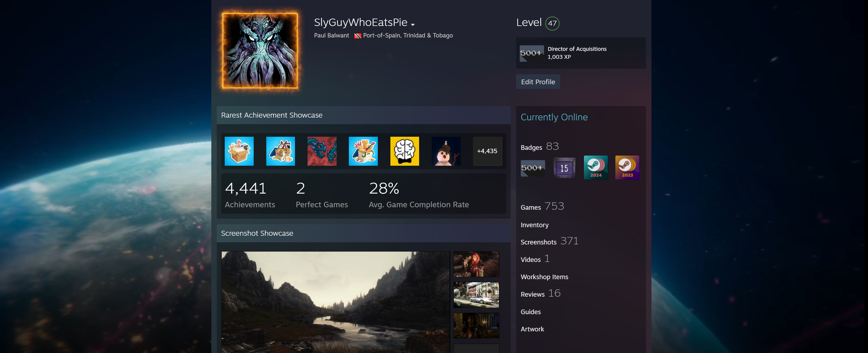Open the cat-with-boat box achievement icon
The width and height of the screenshot is (868, 353).
pyautogui.click(x=280, y=151)
